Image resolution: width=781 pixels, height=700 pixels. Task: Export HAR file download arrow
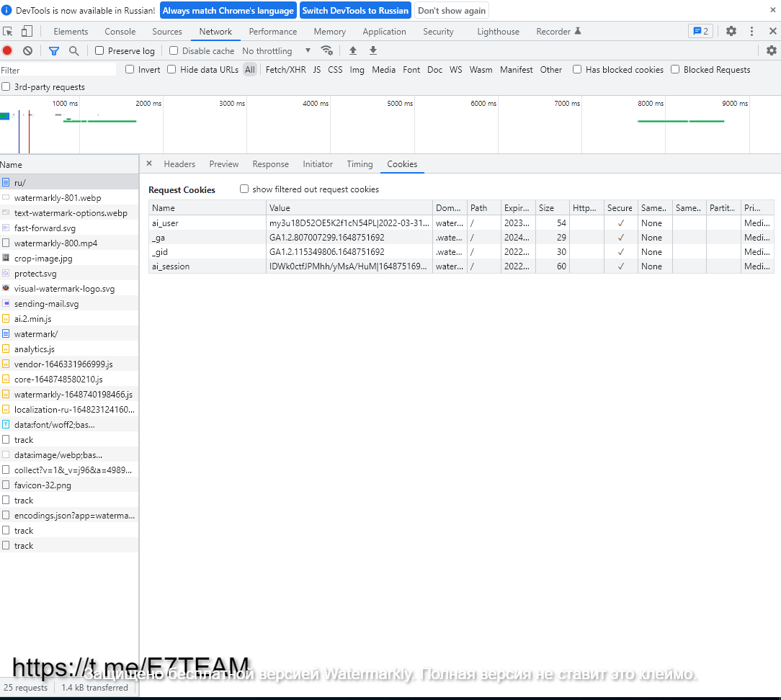pos(373,50)
